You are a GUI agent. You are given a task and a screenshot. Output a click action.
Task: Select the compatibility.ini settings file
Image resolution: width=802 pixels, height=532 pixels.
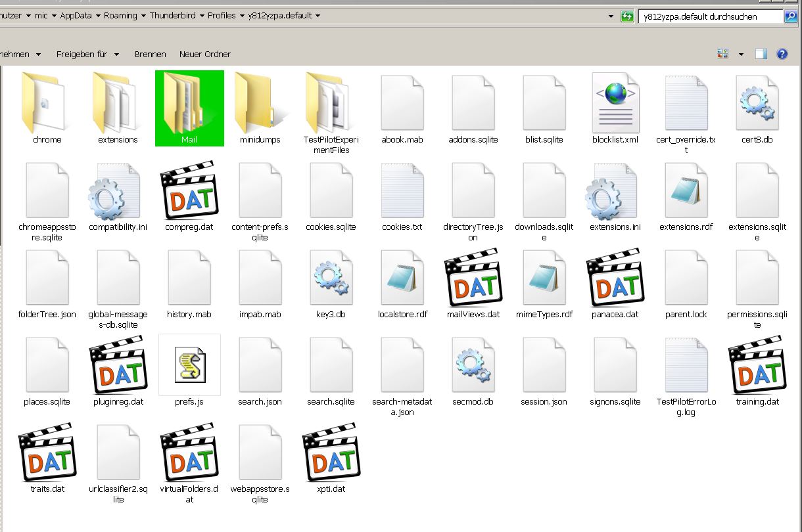118,194
